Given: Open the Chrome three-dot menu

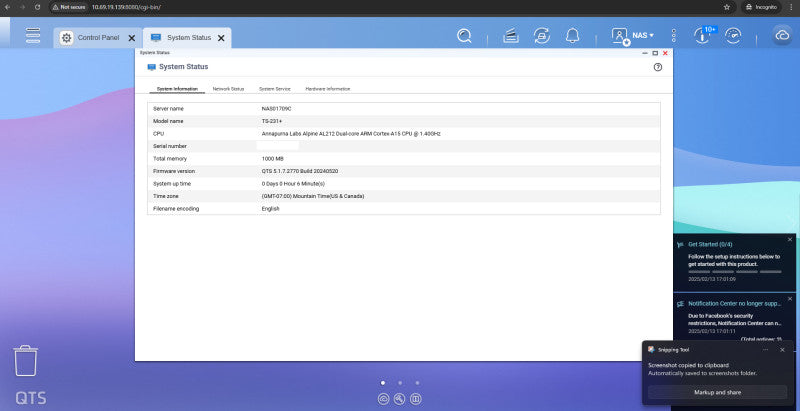Looking at the screenshot, I should (x=791, y=7).
